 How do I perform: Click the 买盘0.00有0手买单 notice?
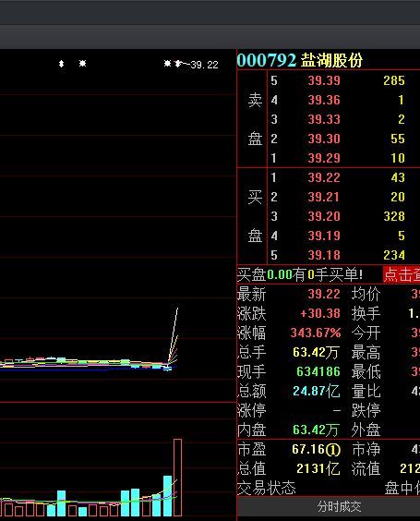[300, 274]
